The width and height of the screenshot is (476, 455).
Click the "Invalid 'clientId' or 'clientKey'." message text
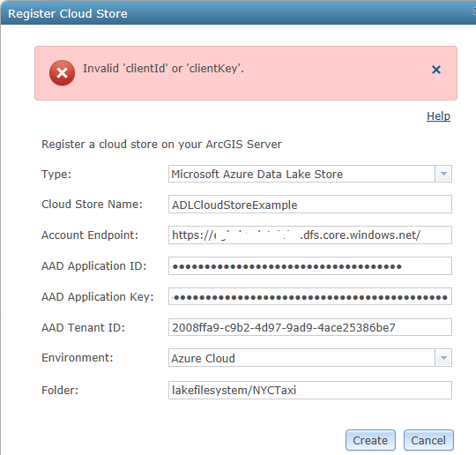point(163,69)
